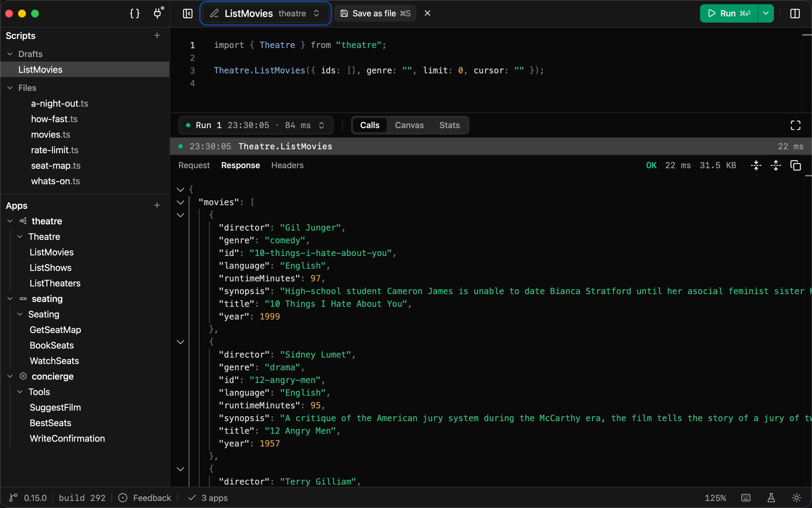This screenshot has width=812, height=508.
Task: Click the Theatre.ListMovies call row
Action: 491,146
